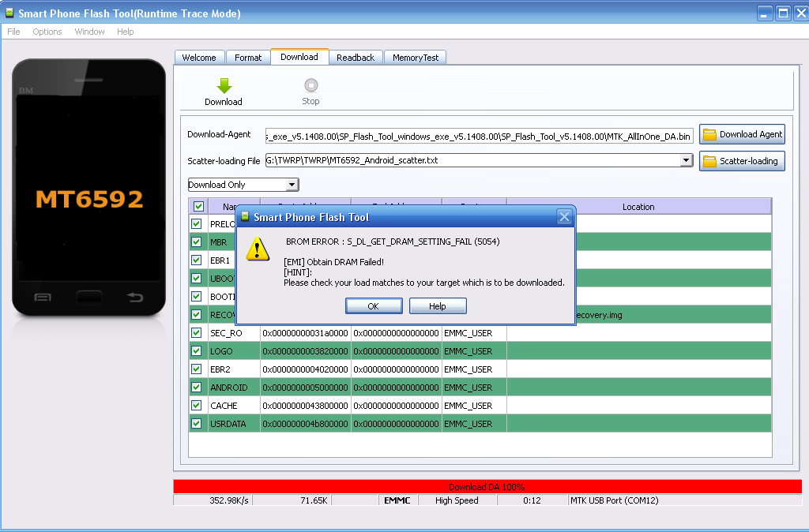The image size is (809, 532).
Task: Click the Download-Agent file path field
Action: tap(479, 136)
